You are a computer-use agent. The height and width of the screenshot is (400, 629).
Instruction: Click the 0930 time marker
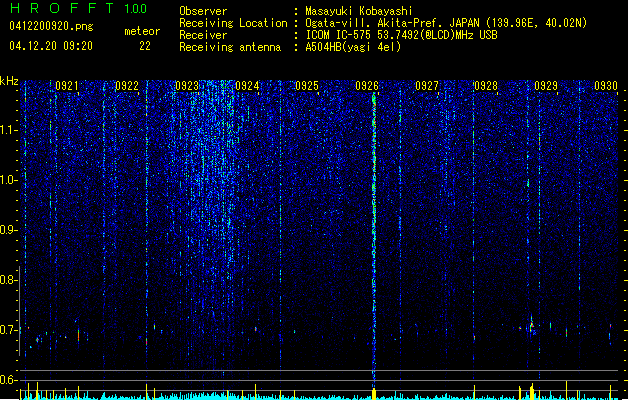tap(606, 86)
